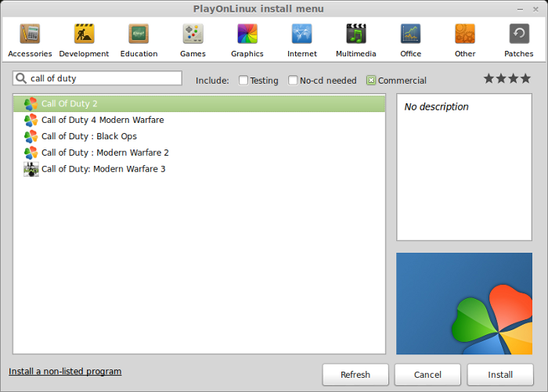548x392 pixels.
Task: Select the Office category
Action: click(x=411, y=40)
